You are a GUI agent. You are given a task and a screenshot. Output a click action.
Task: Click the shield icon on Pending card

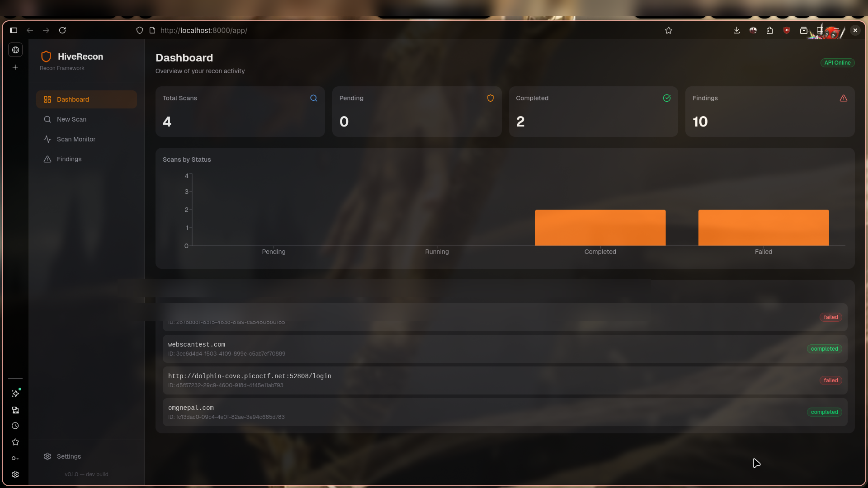coord(491,98)
